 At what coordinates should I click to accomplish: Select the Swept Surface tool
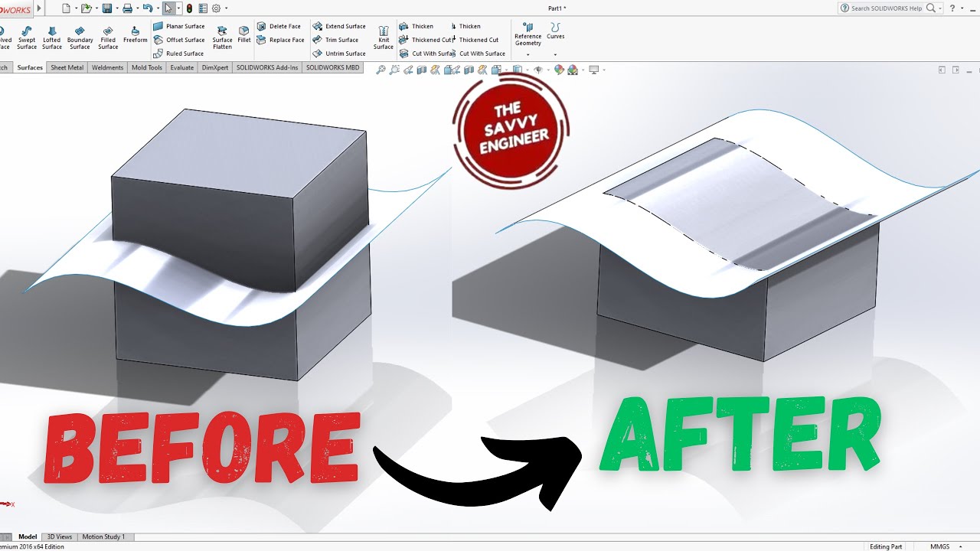click(x=27, y=37)
